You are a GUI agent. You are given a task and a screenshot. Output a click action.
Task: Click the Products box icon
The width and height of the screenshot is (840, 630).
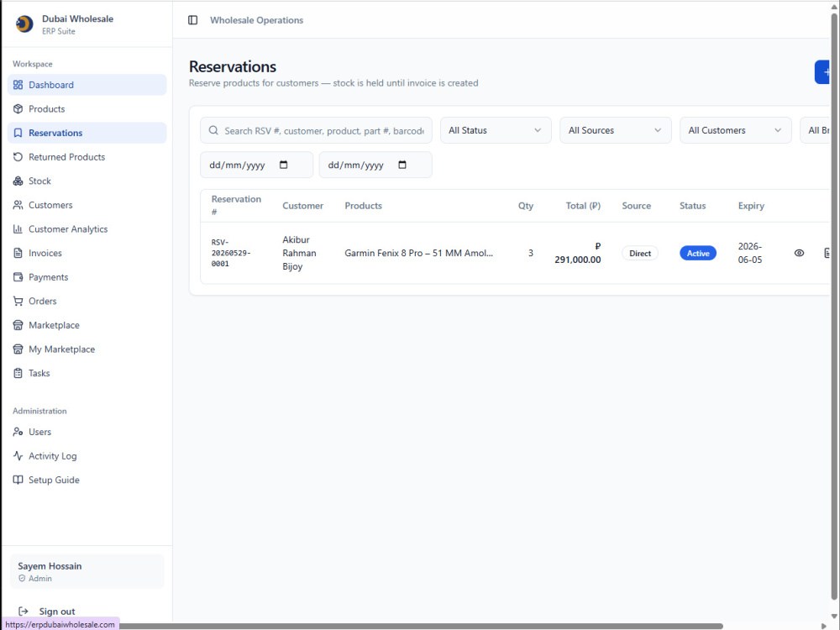(18, 108)
